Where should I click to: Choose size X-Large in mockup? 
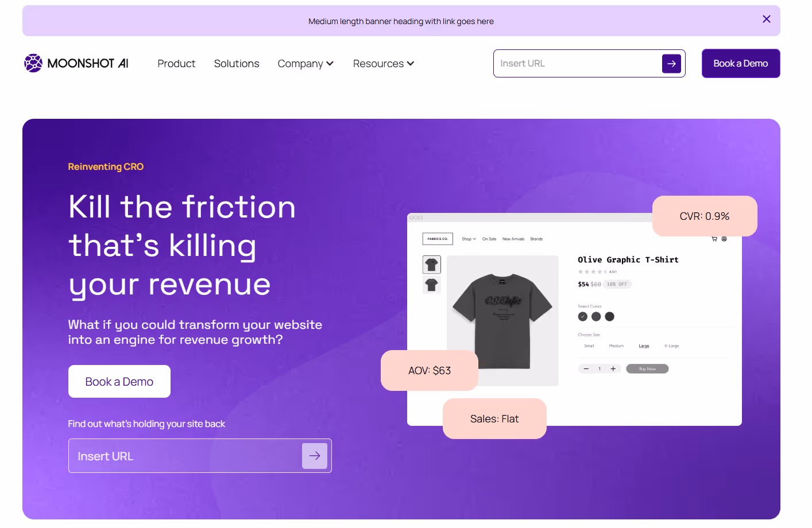tap(671, 346)
